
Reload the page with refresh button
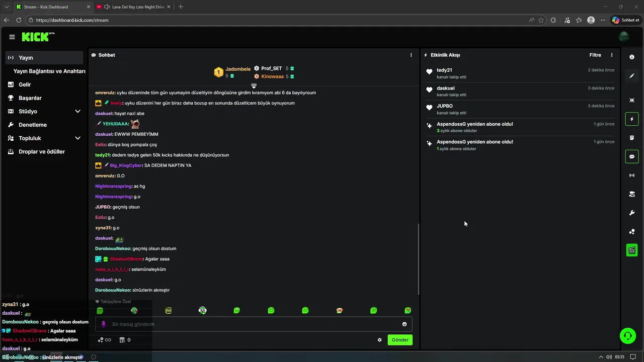click(x=19, y=20)
